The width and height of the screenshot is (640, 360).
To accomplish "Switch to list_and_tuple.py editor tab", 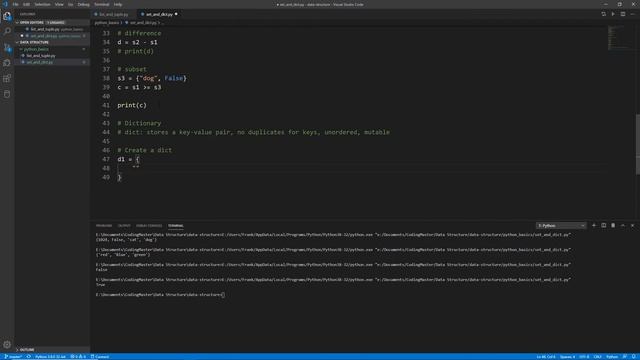I will point(113,14).
